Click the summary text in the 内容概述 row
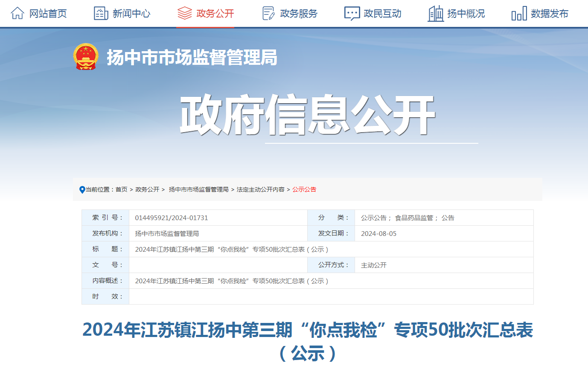This screenshot has width=588, height=369. tap(232, 281)
